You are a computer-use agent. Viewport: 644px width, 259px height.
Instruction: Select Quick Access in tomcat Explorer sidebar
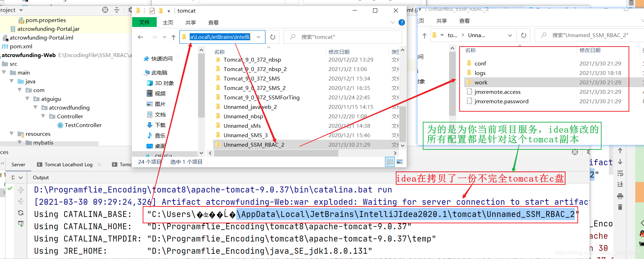point(158,59)
